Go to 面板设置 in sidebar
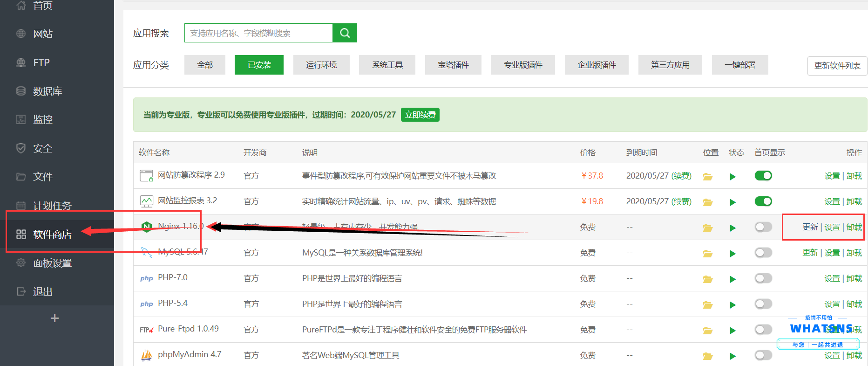This screenshot has height=366, width=868. coord(52,263)
